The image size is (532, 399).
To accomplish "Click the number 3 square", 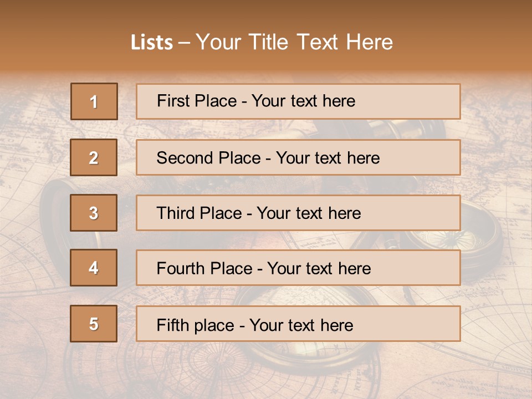I will (94, 213).
